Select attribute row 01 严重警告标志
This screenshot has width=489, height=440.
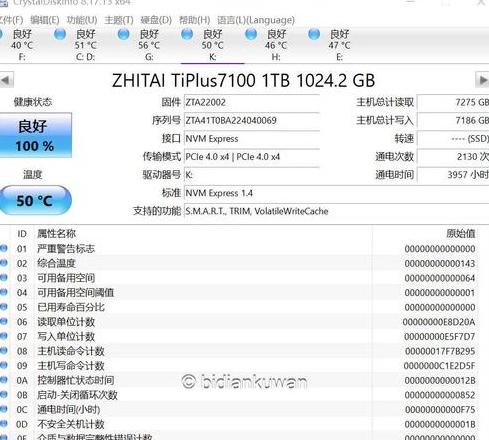(x=239, y=249)
